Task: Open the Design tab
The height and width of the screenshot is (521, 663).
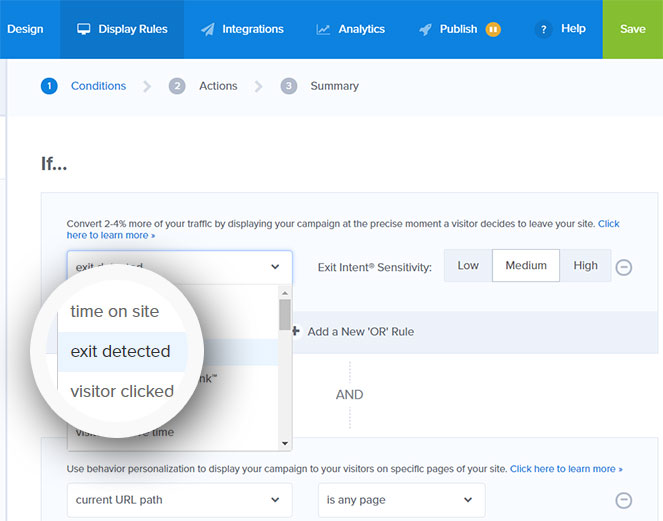Action: point(25,29)
